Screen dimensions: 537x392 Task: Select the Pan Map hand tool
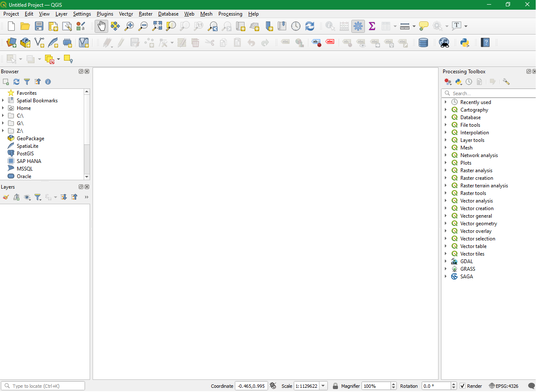point(101,26)
